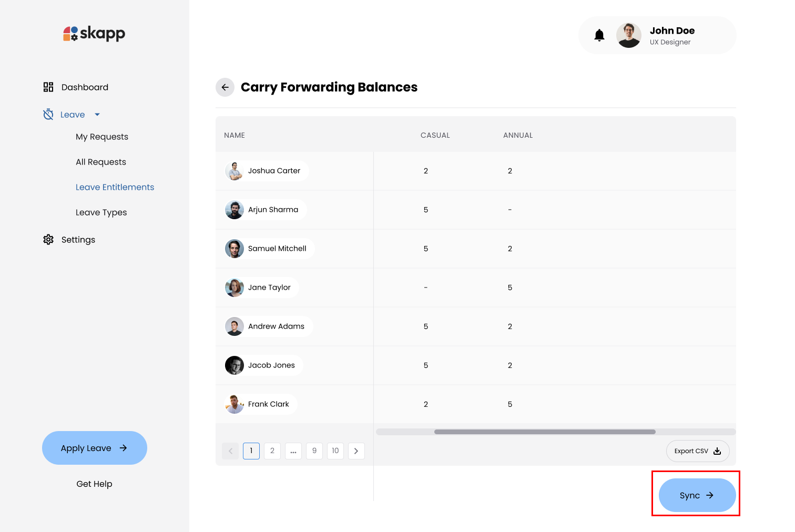Collapse the Leave menu dropdown arrow
The image size is (795, 532).
pos(97,115)
